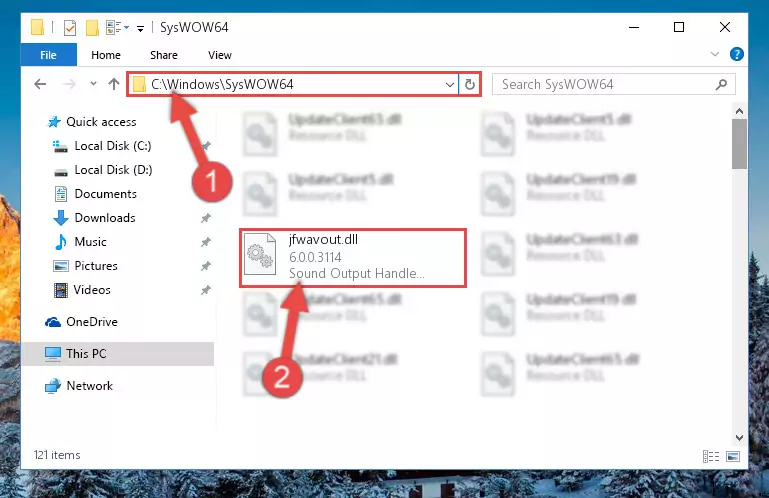Click the scroll up arrow
The width and height of the screenshot is (769, 498).
click(x=739, y=111)
